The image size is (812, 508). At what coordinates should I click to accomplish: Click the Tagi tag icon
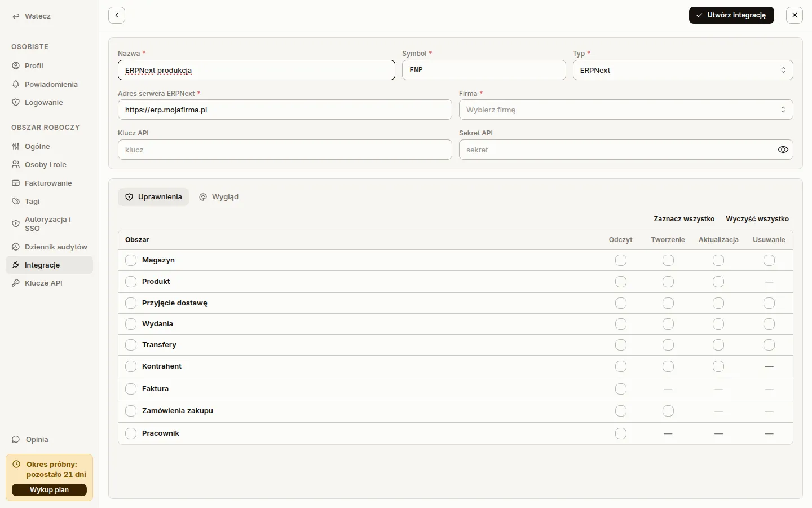16,201
